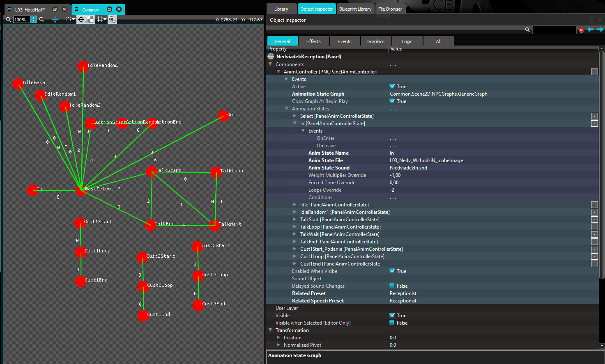Go back with the blue left arrow
Screen dimensions: 605x364
pos(591,30)
